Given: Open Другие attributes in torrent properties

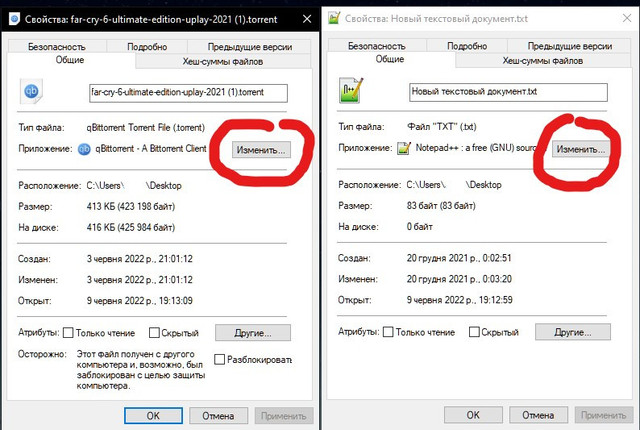Looking at the screenshot, I should pyautogui.click(x=253, y=333).
